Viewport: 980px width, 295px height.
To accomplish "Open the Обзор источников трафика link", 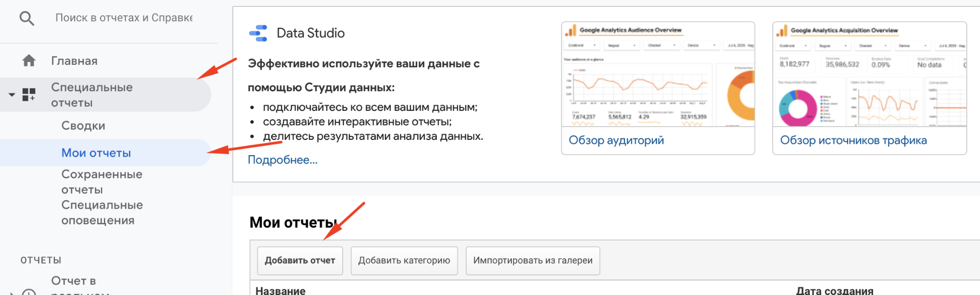I will (x=854, y=140).
